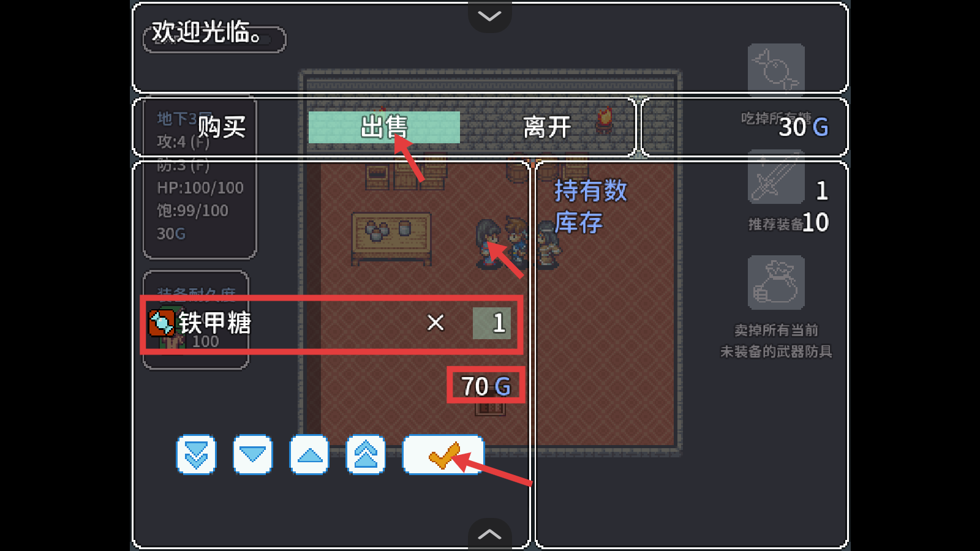Click the 70 G price display

point(486,386)
